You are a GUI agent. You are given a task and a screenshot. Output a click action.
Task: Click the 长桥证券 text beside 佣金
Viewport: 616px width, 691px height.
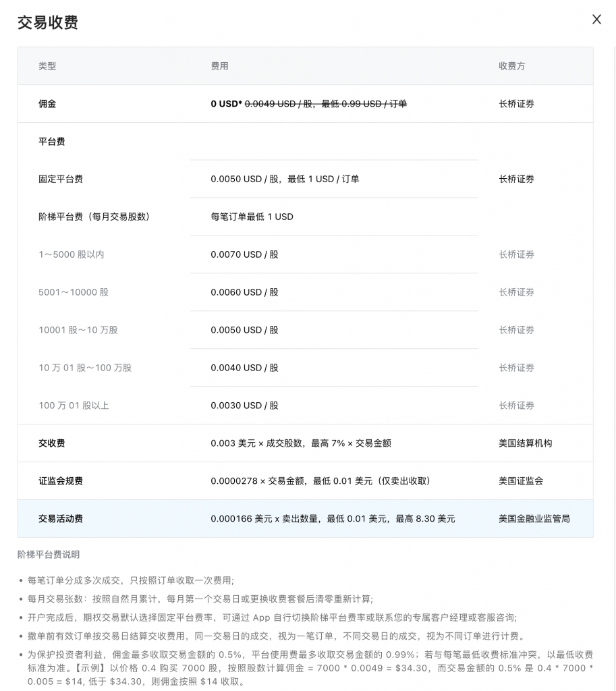click(x=516, y=104)
